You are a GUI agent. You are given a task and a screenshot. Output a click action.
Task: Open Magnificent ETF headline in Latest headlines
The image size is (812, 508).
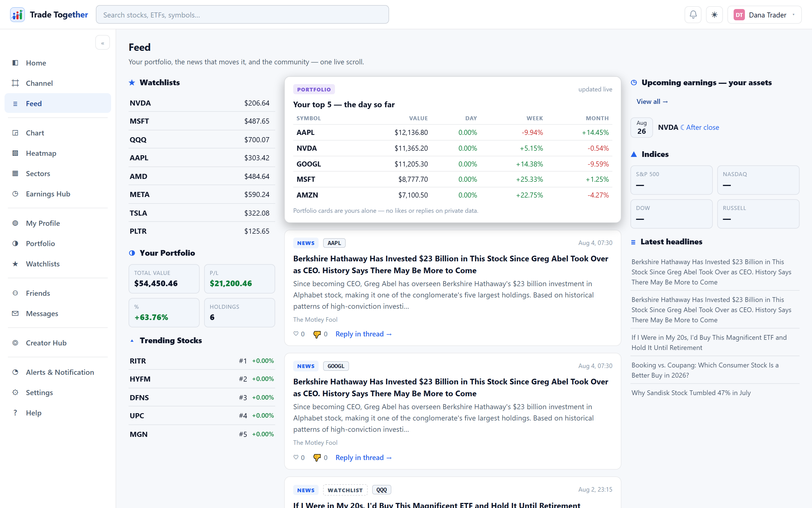[x=715, y=342]
